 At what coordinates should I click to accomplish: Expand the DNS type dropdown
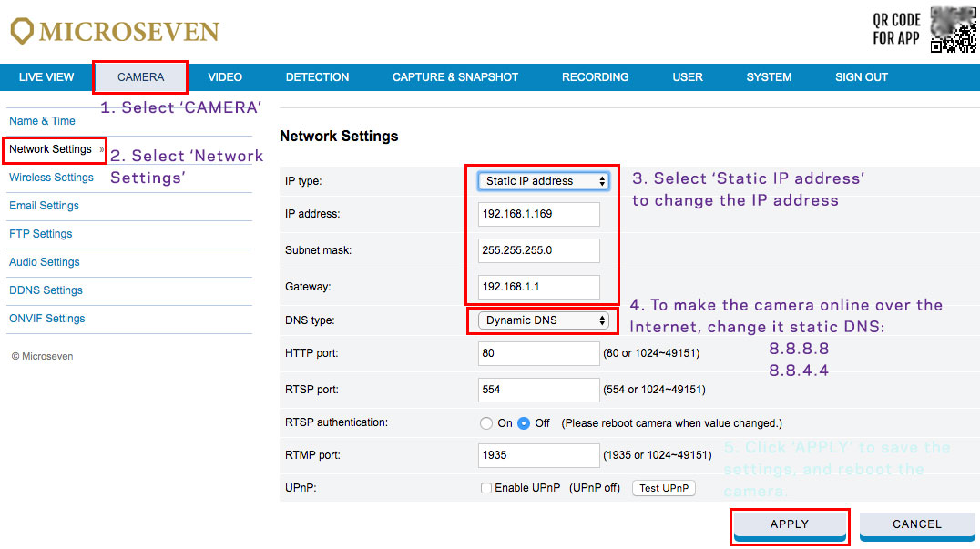coord(544,320)
